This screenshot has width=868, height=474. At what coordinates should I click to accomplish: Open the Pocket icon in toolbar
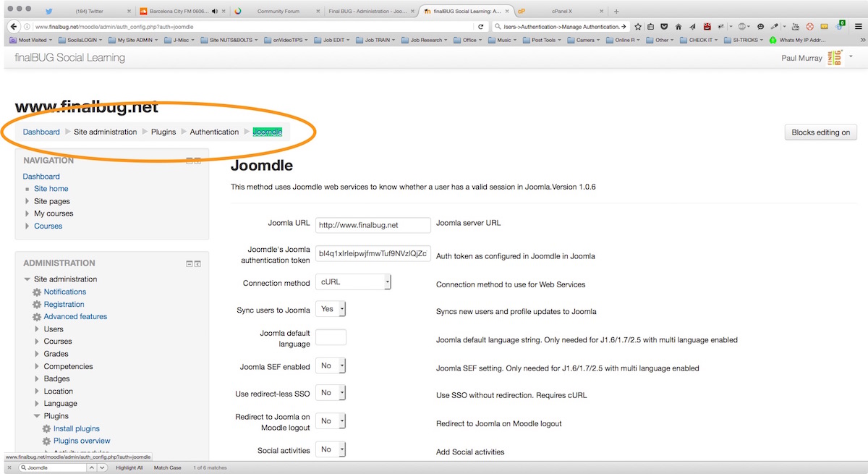[664, 27]
